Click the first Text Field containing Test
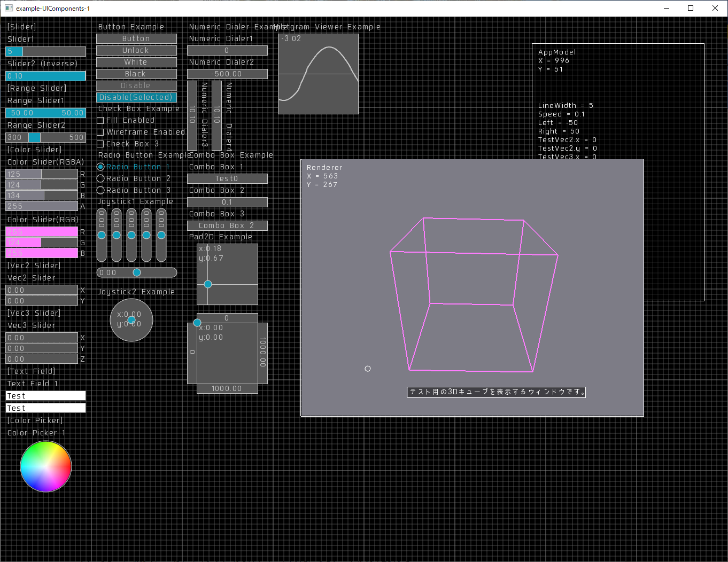This screenshot has height=562, width=728. click(x=45, y=396)
